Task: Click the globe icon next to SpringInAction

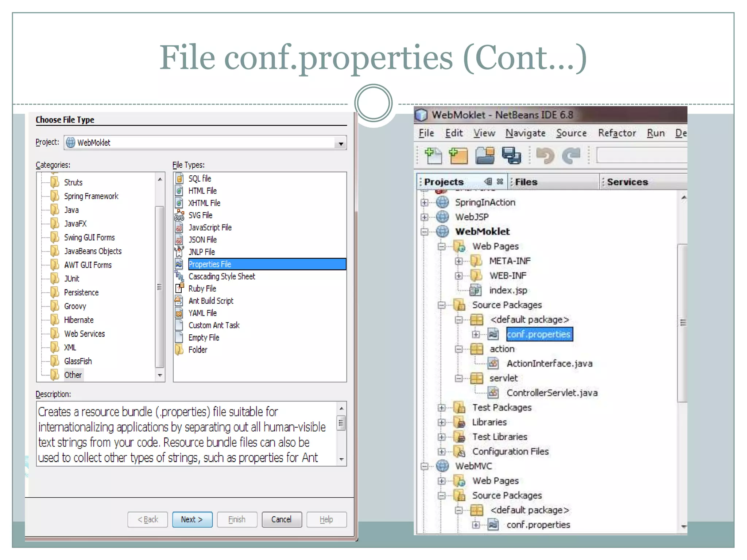Action: click(442, 202)
